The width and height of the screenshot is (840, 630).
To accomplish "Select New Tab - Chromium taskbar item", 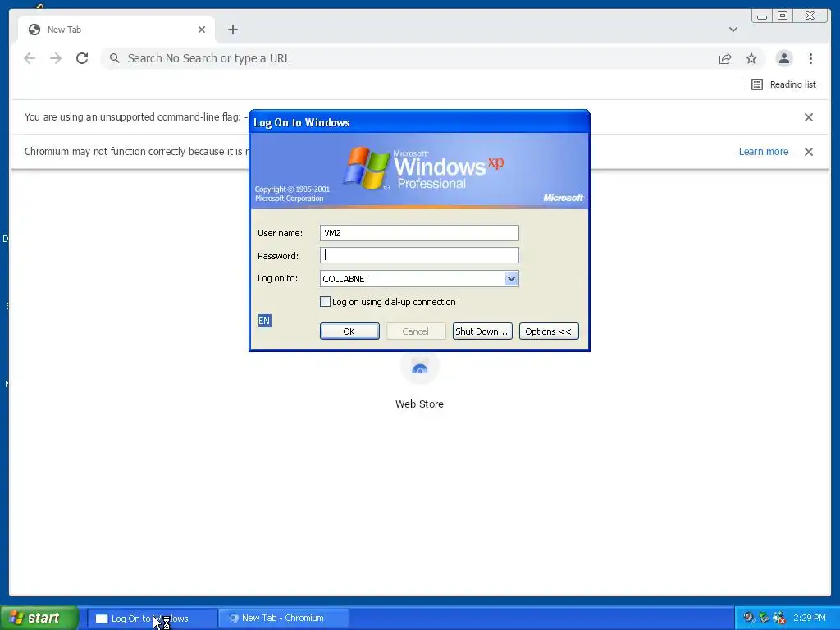I will point(283,619).
